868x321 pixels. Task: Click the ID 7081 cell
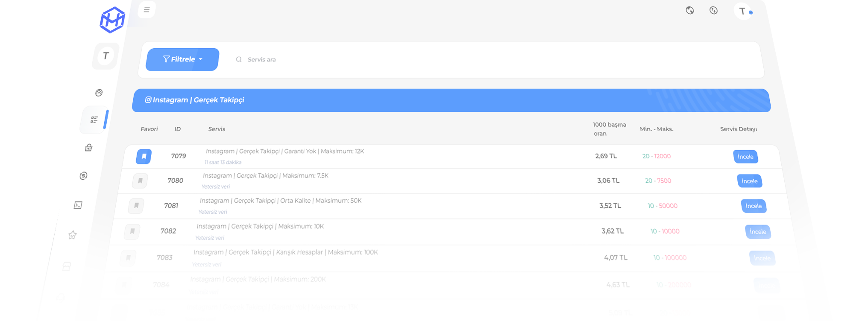pyautogui.click(x=171, y=206)
